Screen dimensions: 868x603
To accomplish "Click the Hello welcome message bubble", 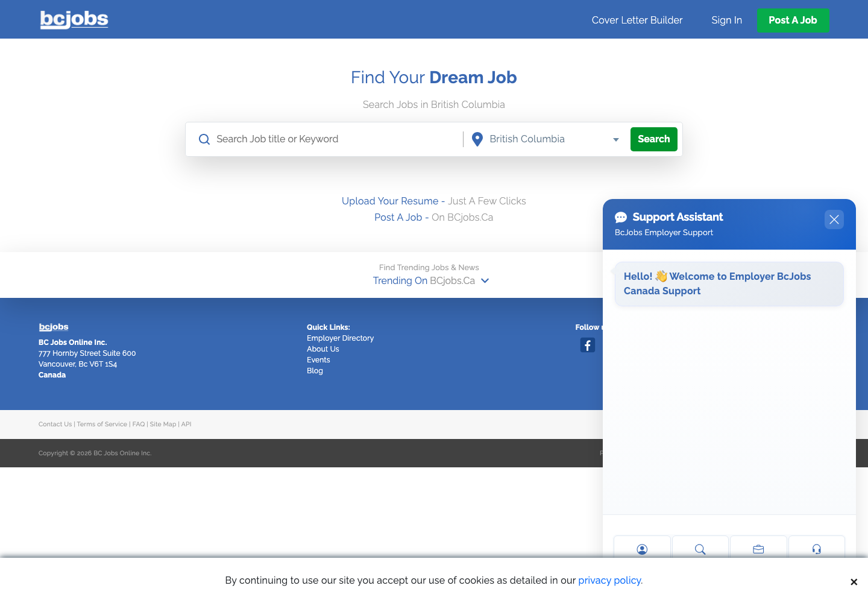I will (x=729, y=283).
